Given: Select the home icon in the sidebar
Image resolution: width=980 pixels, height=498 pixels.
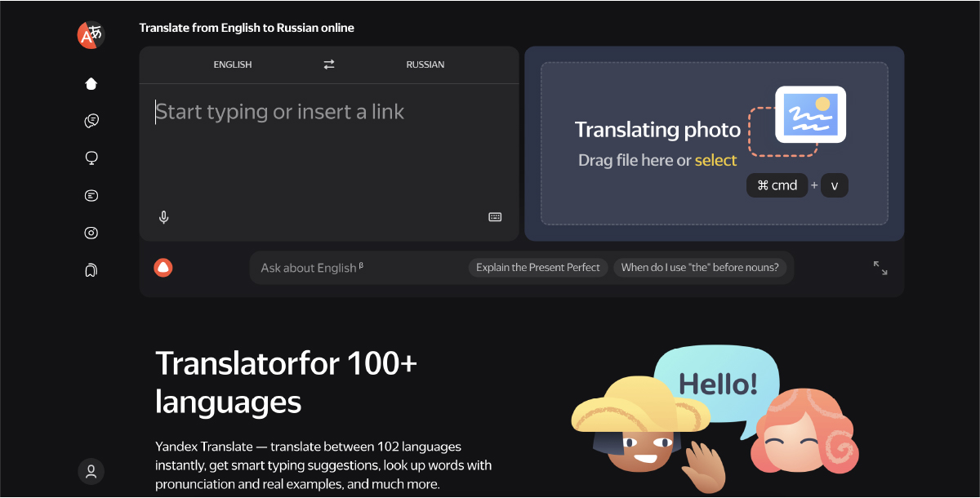Looking at the screenshot, I should [91, 83].
